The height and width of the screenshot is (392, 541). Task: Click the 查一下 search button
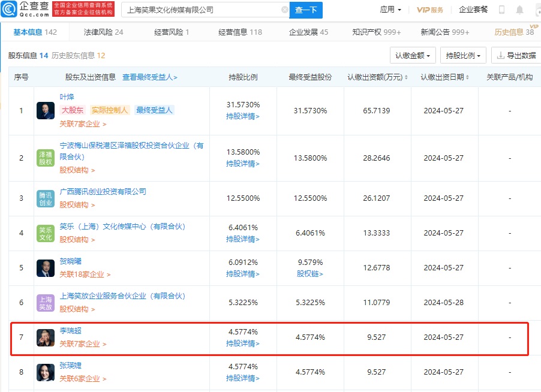[306, 10]
